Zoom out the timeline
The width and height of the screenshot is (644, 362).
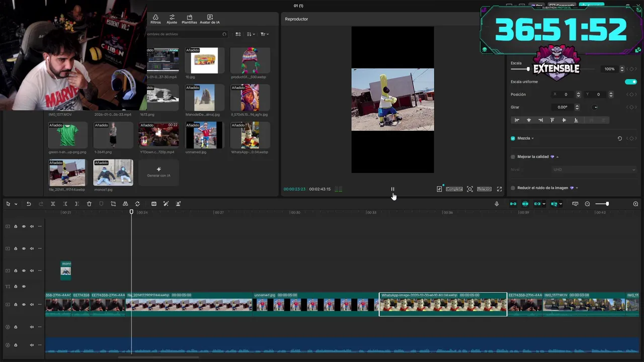coord(587,204)
